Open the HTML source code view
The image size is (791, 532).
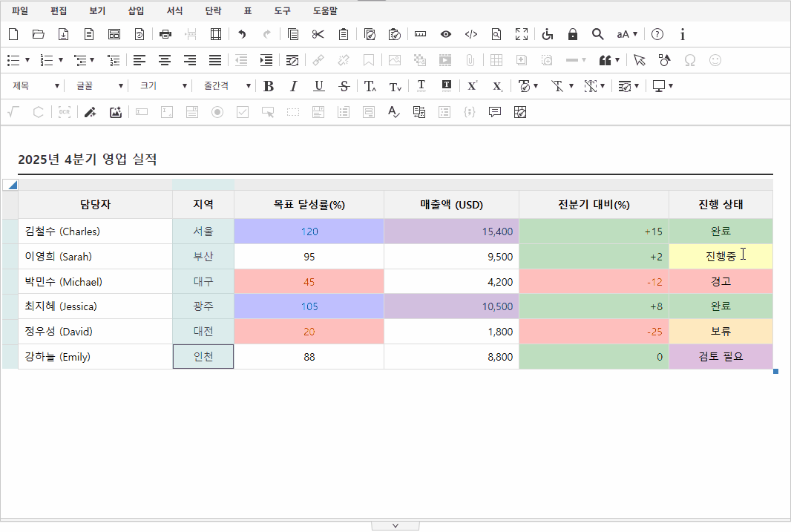pos(470,34)
